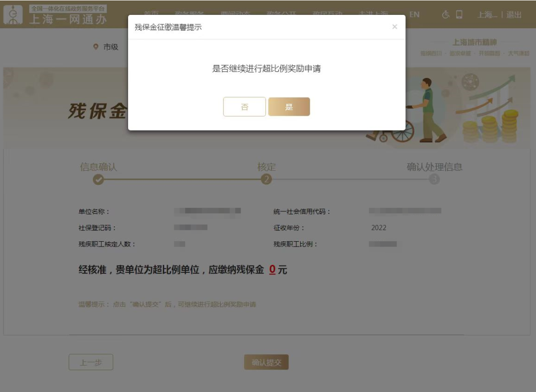Image resolution: width=536 pixels, height=392 pixels.
Task: Select step 3 circle under 确认处理信息
Action: pos(434,179)
